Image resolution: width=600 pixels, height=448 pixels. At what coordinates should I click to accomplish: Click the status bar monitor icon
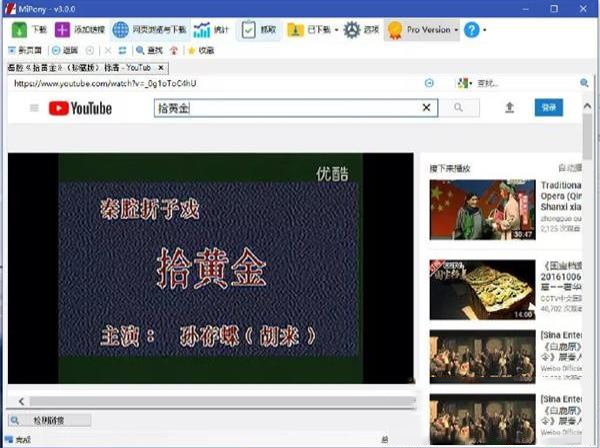tap(8, 440)
